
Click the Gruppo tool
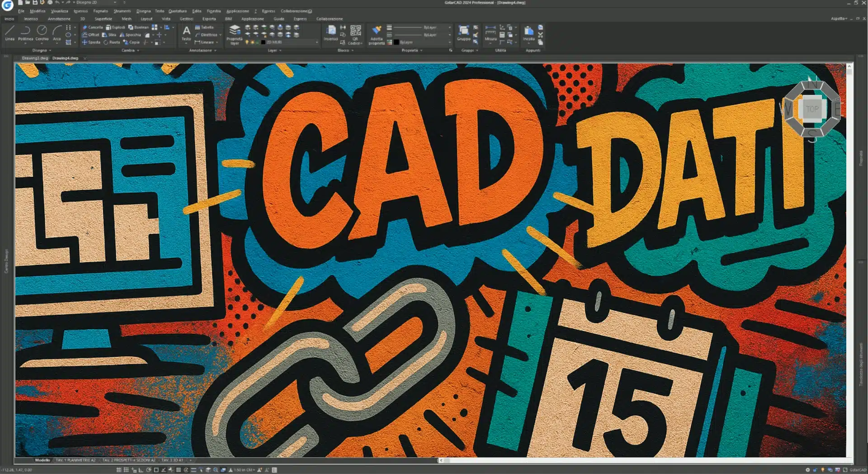(x=464, y=33)
